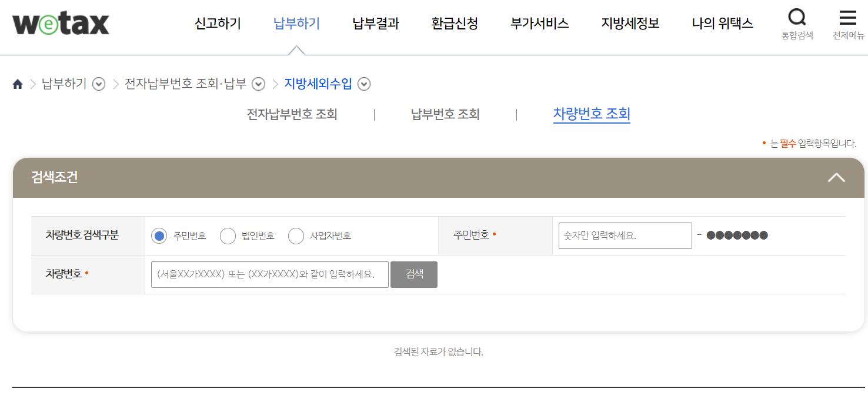Open the 지방세외수입 breadcrumb dropdown
868x395 pixels.
[x=363, y=84]
